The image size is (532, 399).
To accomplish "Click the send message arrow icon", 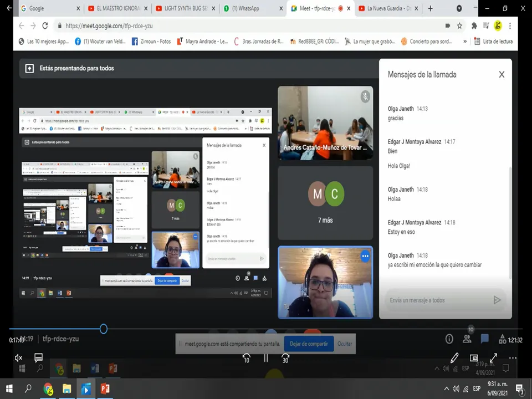I will [497, 300].
